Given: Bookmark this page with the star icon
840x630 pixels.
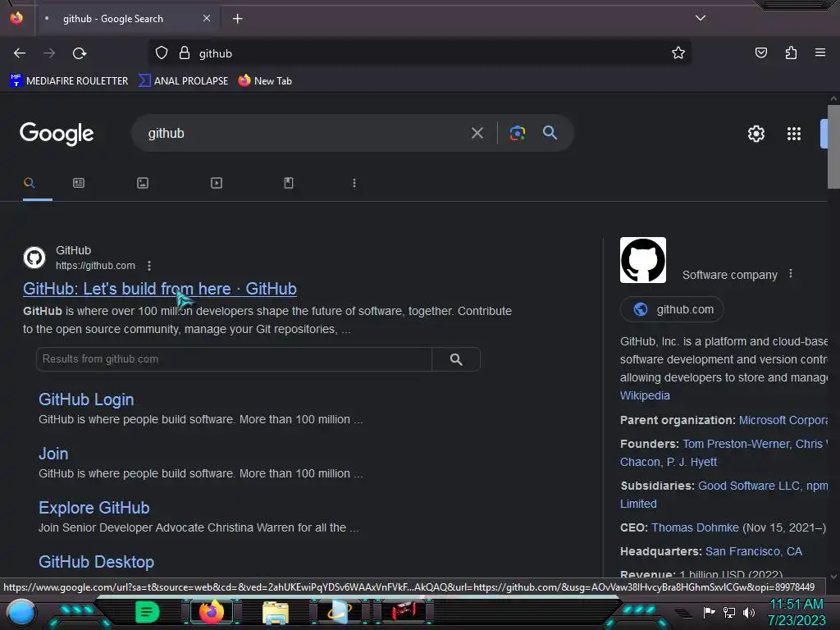Looking at the screenshot, I should 678,52.
